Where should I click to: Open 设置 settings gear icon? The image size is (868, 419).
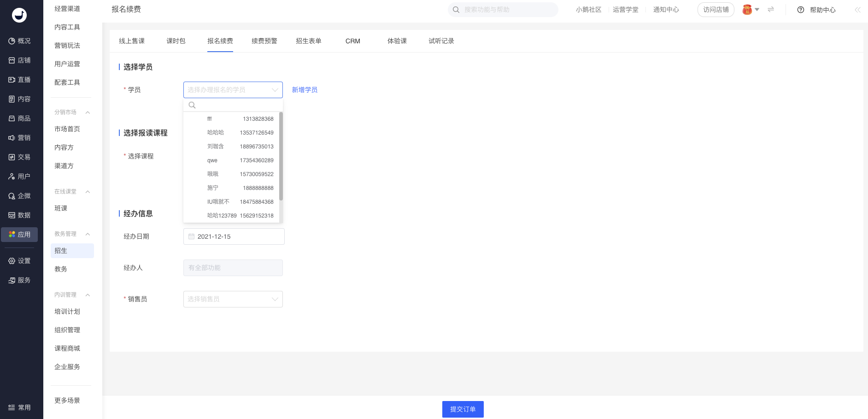coord(12,261)
